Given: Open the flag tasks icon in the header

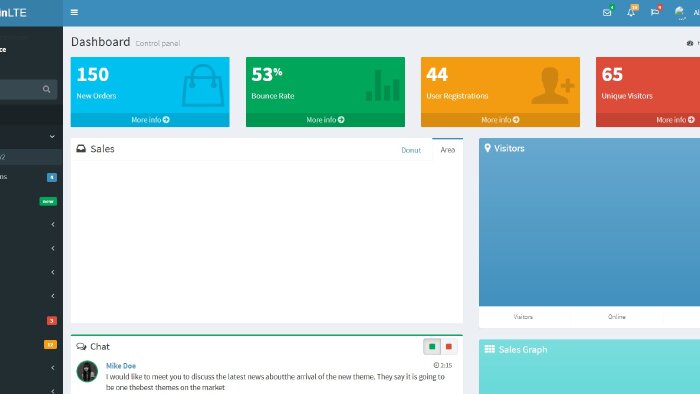Looking at the screenshot, I should click(x=655, y=12).
